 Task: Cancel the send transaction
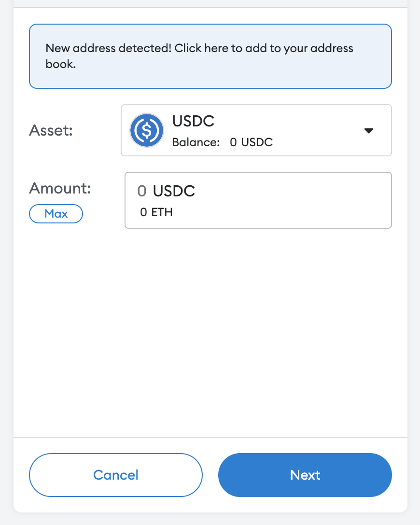click(116, 475)
